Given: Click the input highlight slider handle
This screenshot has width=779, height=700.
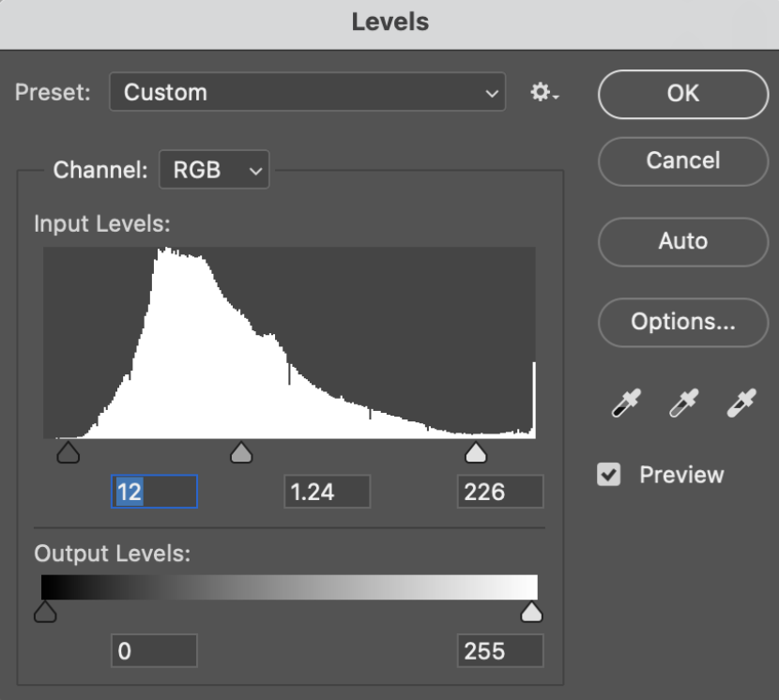Looking at the screenshot, I should (476, 452).
